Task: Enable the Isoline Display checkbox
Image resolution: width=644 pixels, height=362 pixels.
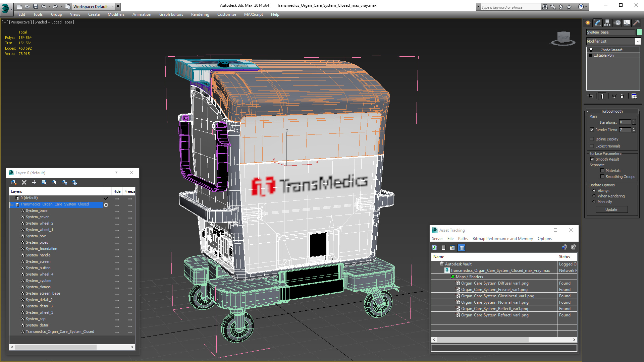Action: tap(592, 139)
